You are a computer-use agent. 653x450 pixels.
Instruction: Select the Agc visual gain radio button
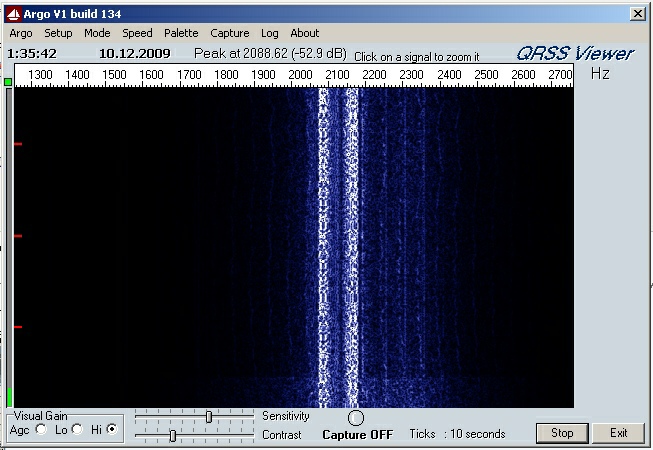41,429
